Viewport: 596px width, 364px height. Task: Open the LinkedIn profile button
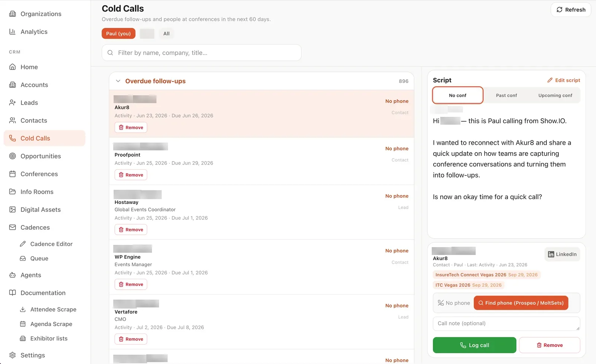coord(562,254)
